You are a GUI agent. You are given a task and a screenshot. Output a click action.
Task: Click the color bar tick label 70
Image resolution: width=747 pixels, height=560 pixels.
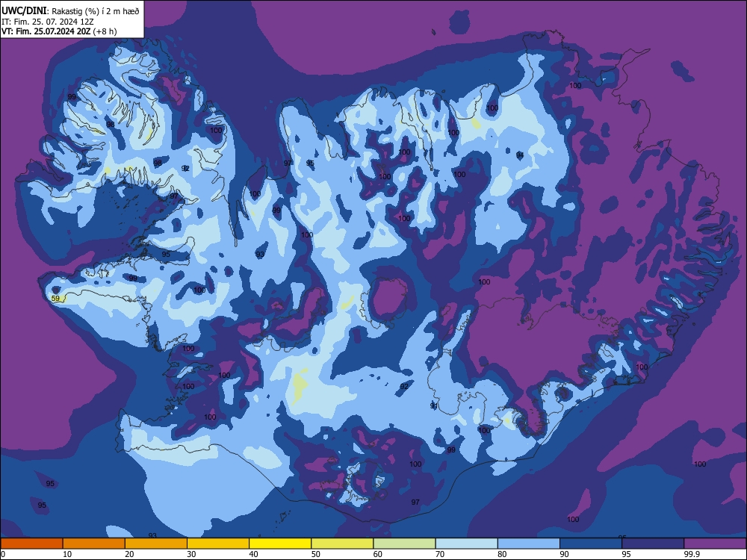(x=440, y=554)
